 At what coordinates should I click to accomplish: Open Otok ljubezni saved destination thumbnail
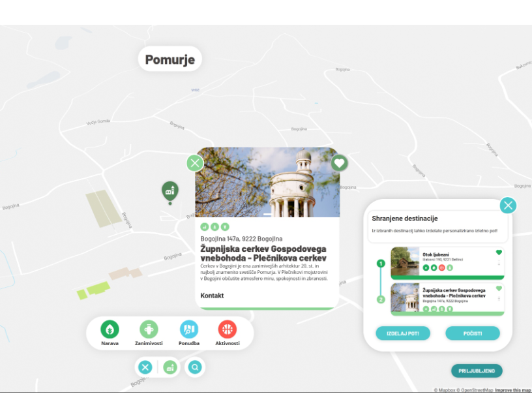click(405, 262)
